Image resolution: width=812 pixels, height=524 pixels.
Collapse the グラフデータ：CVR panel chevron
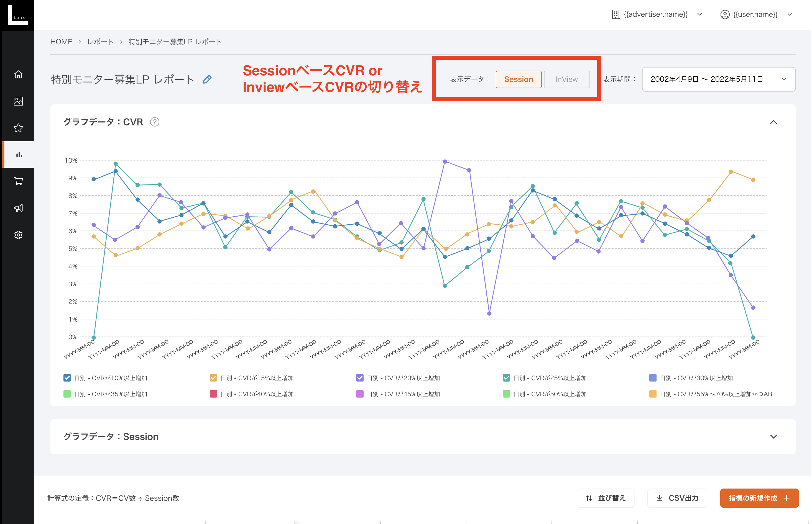pos(773,122)
